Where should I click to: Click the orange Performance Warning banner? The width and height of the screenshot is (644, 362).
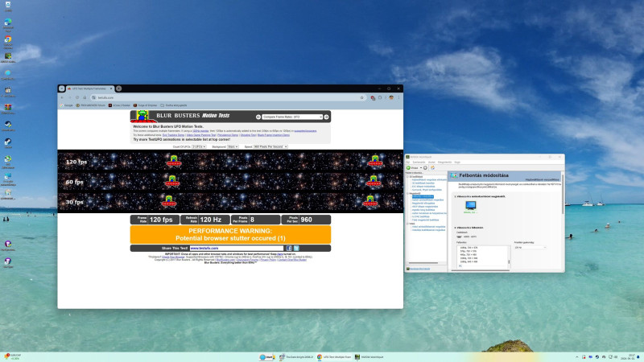tap(230, 234)
